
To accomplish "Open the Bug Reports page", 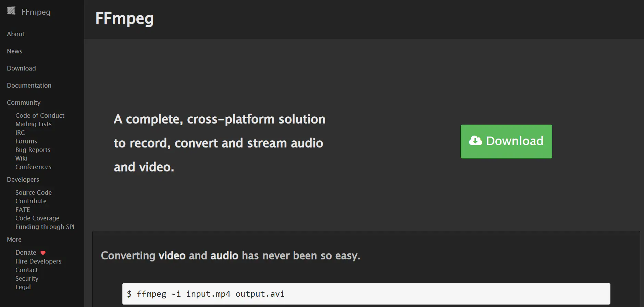I will (33, 150).
